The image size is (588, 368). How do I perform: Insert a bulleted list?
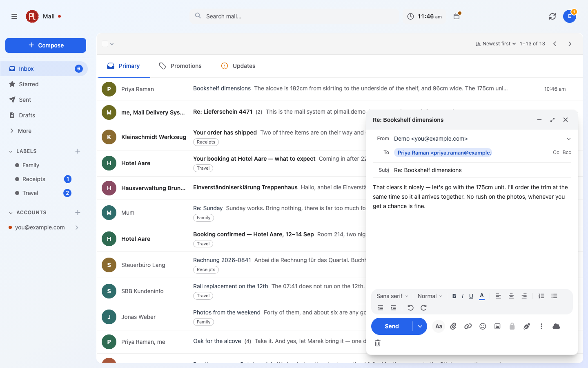point(554,296)
